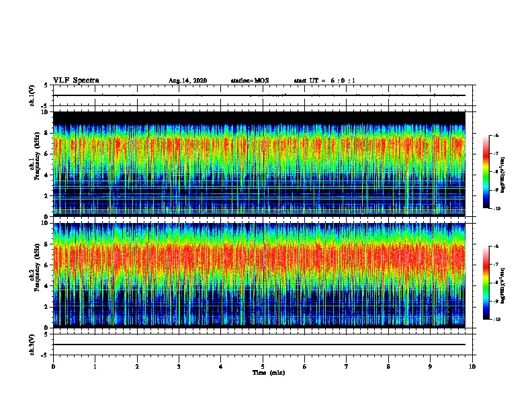Click the ch.1 spectrogram plot area

259,164
